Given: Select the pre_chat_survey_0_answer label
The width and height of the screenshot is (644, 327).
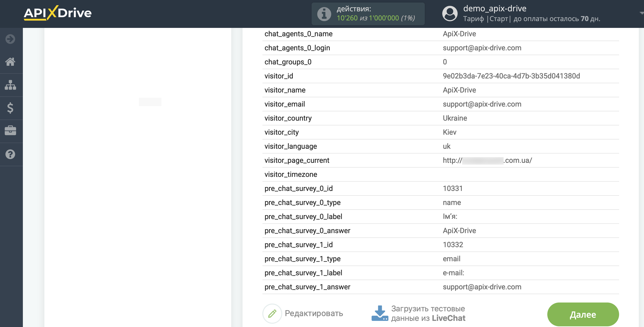Looking at the screenshot, I should (x=307, y=230).
